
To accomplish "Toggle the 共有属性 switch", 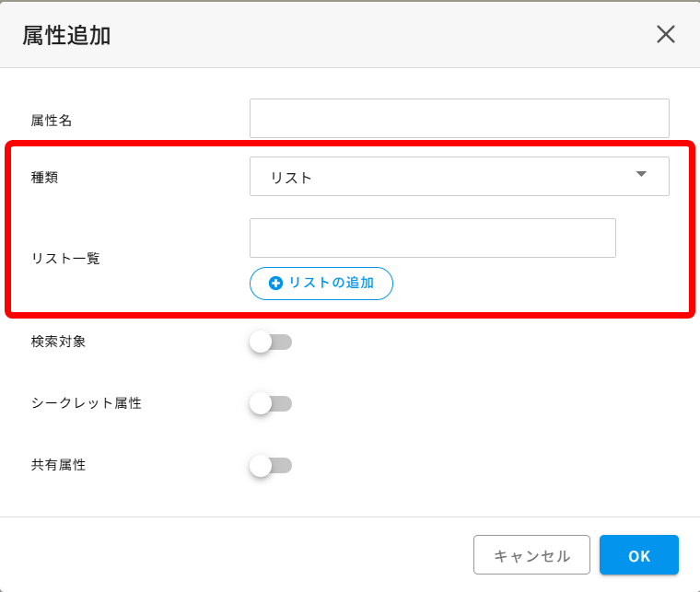I will (271, 466).
